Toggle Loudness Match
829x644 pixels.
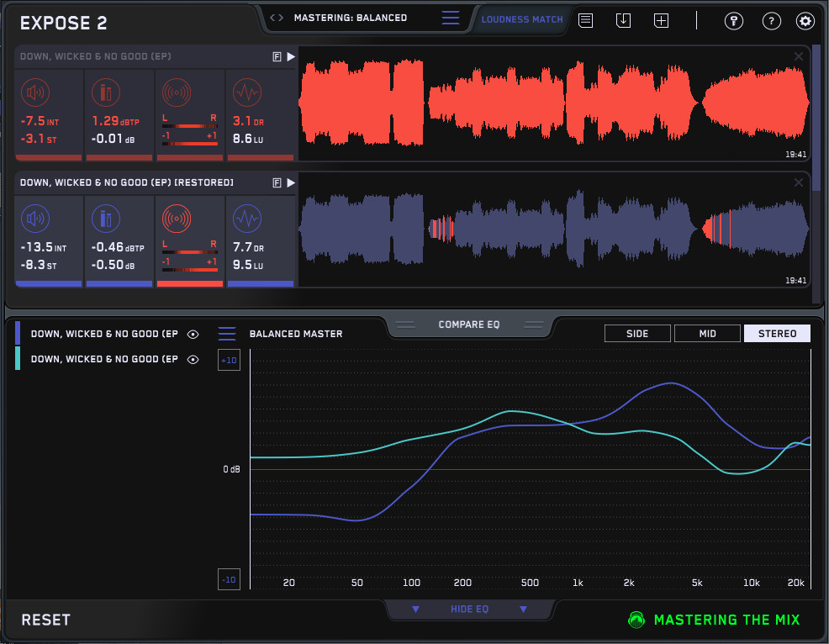[x=522, y=19]
